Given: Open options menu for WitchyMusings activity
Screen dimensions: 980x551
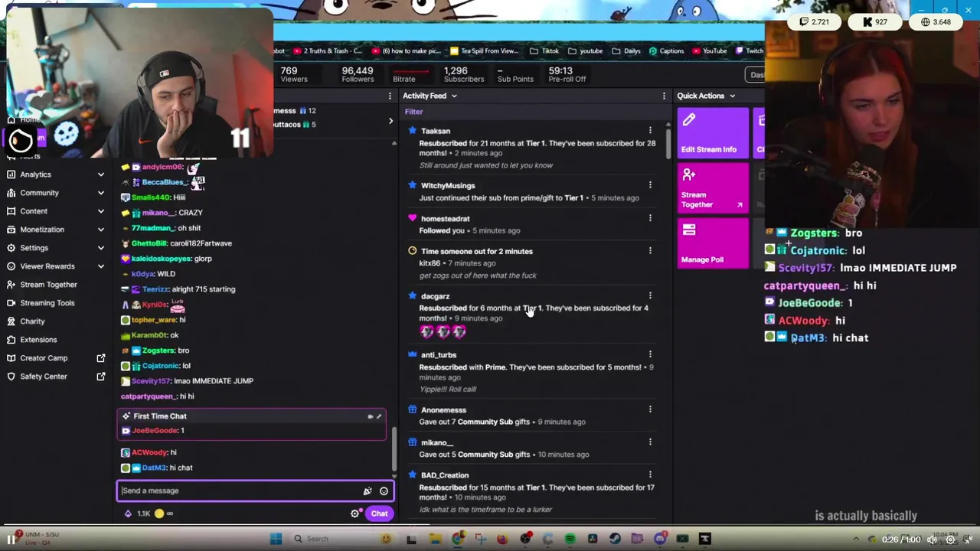Looking at the screenshot, I should click(x=650, y=184).
